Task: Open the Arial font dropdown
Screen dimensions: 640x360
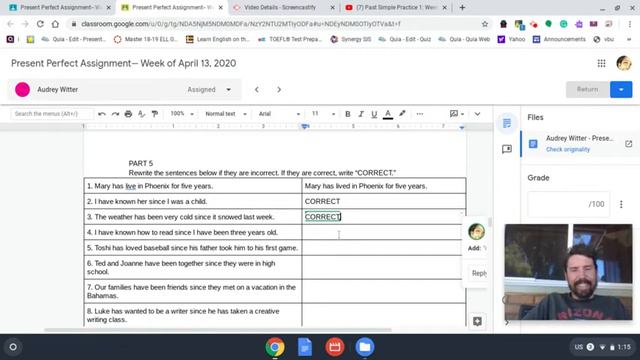Action: (x=279, y=114)
